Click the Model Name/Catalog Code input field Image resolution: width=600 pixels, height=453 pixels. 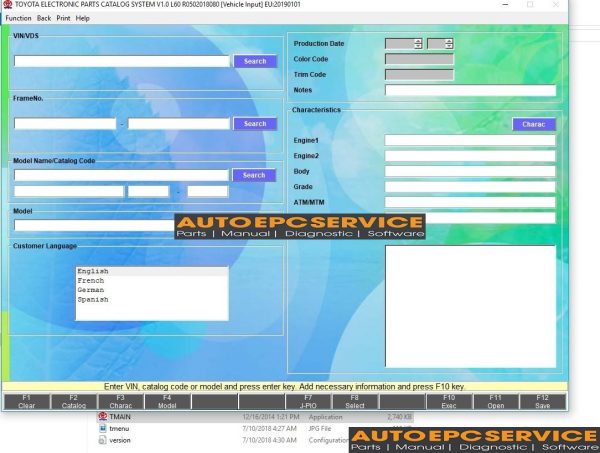point(121,175)
